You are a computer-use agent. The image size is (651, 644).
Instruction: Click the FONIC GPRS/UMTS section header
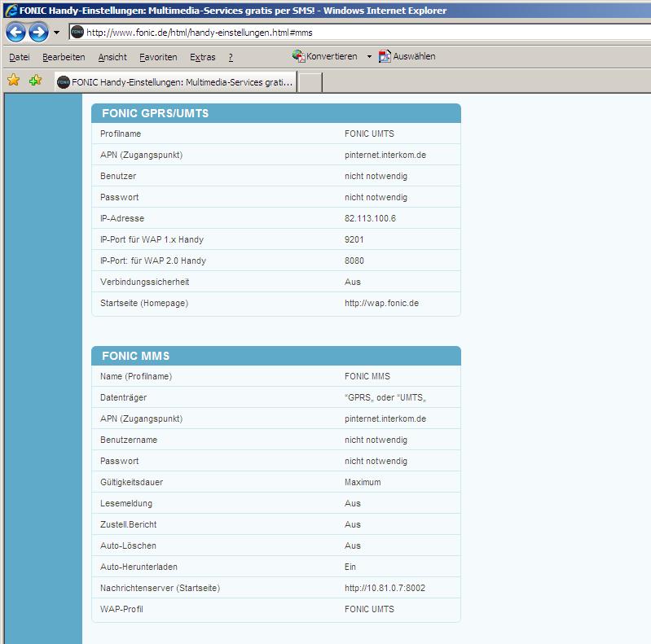[276, 113]
